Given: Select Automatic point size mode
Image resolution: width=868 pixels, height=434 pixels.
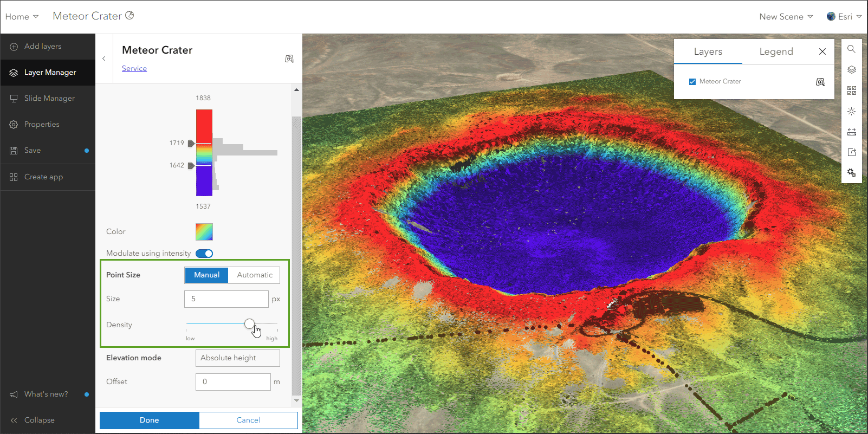Looking at the screenshot, I should (254, 275).
